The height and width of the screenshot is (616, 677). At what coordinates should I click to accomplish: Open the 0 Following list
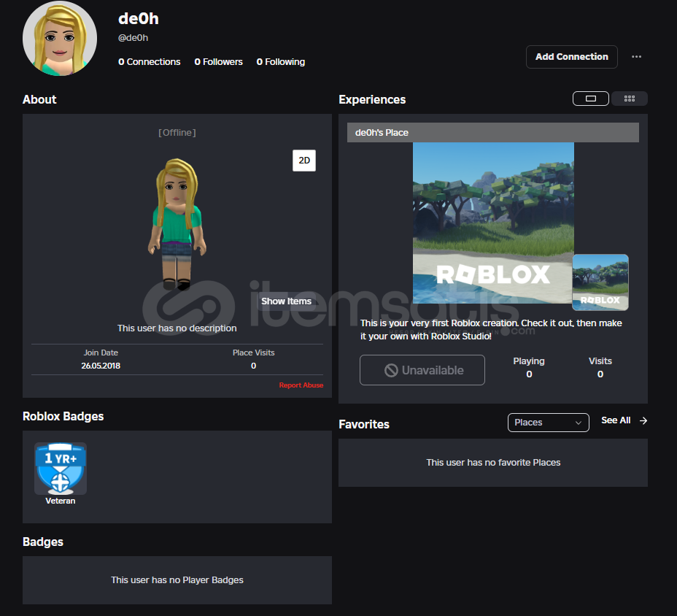pos(281,62)
